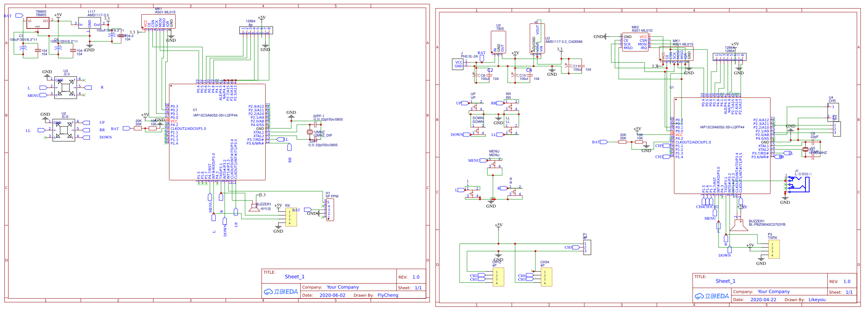Select the yellow CH12 4P connector
This screenshot has height=314, width=868.
click(498, 277)
